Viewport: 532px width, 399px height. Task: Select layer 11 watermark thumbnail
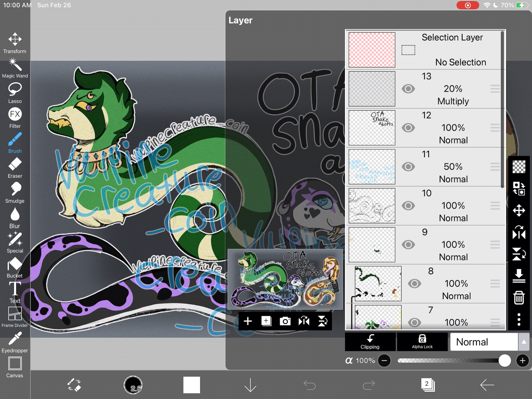point(372,167)
